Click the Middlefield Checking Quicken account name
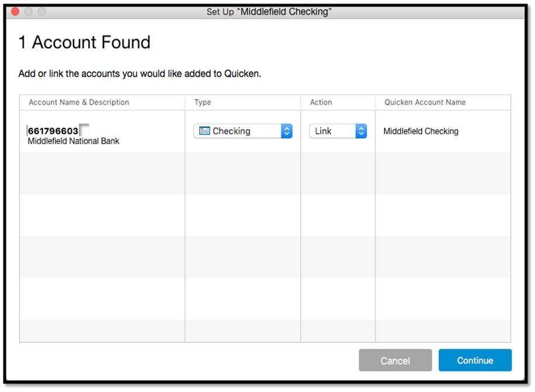 [421, 131]
